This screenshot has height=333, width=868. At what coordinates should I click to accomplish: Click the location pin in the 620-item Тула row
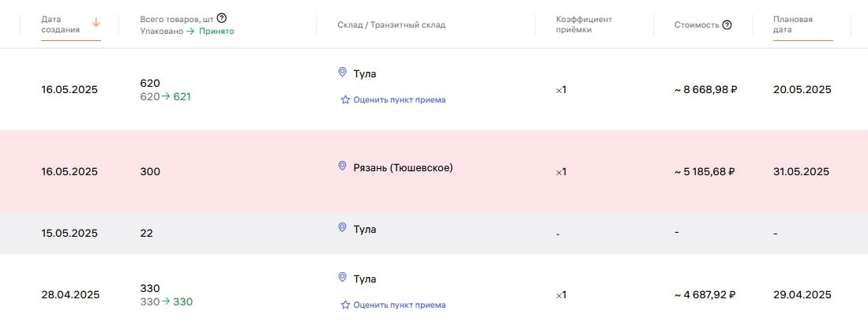[x=342, y=72]
